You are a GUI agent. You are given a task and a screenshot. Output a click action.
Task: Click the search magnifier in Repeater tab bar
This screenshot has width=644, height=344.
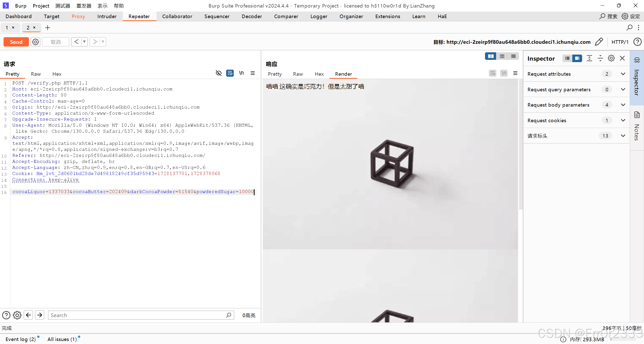click(629, 28)
